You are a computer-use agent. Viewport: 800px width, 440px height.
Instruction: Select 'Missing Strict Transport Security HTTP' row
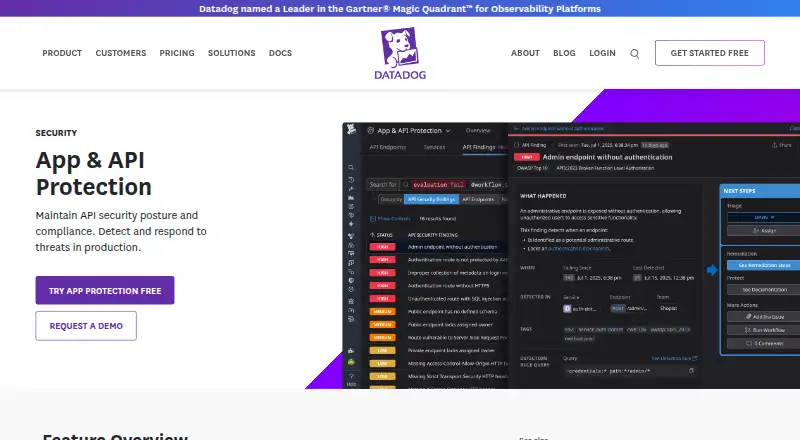tap(438, 377)
